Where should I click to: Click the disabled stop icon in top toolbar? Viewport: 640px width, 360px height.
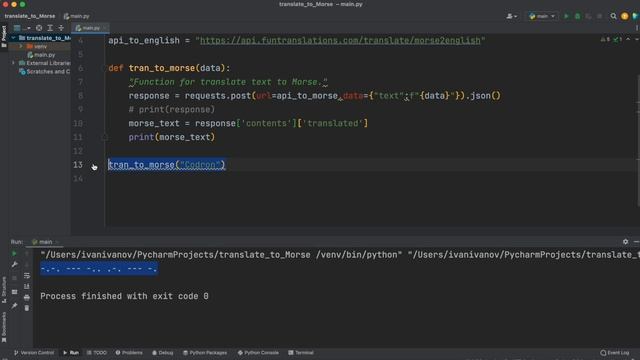[x=599, y=16]
